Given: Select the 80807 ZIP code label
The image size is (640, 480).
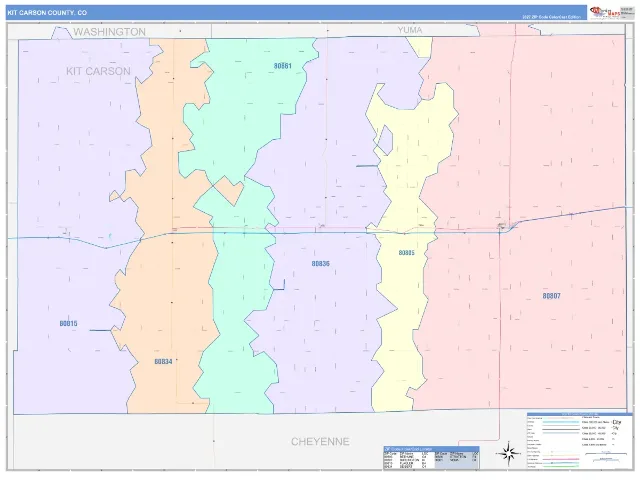Looking at the screenshot, I should [x=551, y=296].
